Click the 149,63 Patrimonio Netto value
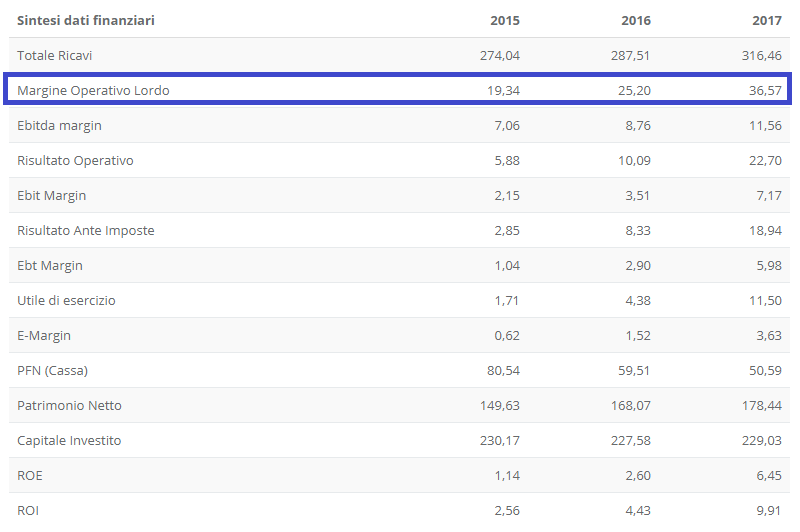 tap(499, 405)
